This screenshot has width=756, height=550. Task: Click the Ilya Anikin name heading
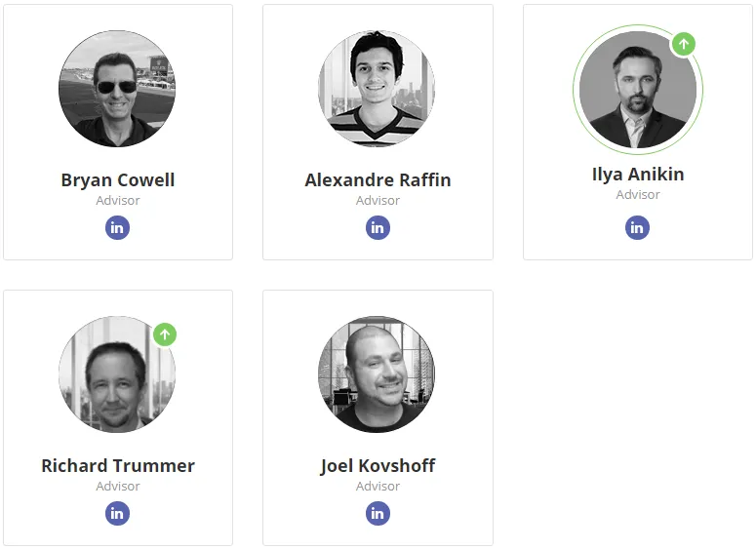coord(638,174)
